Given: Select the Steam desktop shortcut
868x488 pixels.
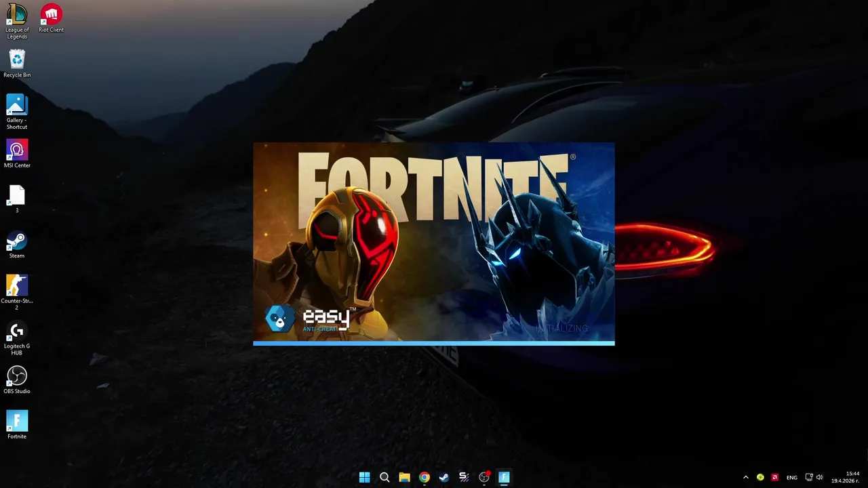Looking at the screenshot, I should [17, 245].
